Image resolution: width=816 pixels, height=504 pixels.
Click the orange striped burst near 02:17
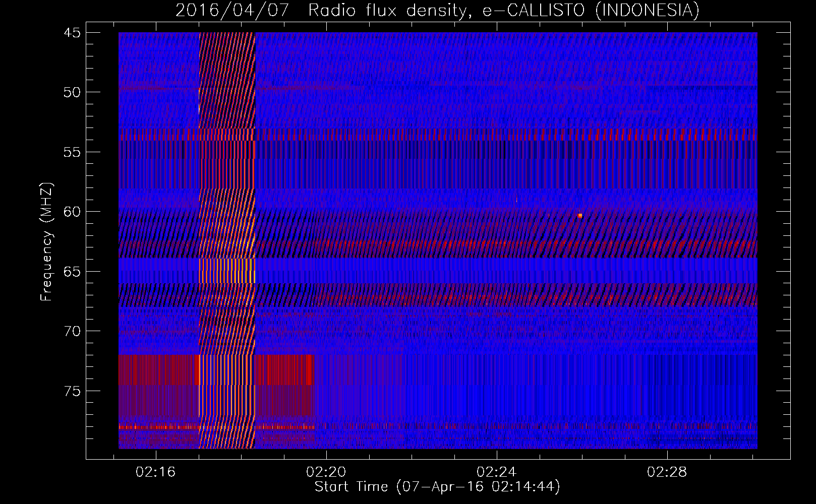point(227,240)
